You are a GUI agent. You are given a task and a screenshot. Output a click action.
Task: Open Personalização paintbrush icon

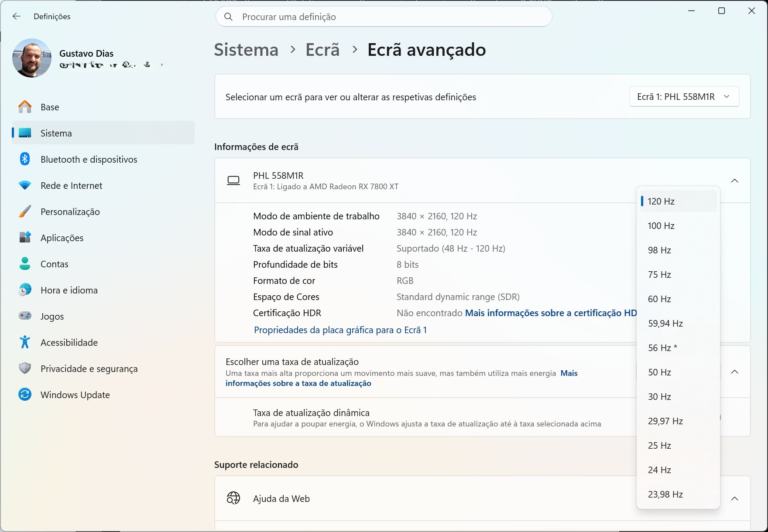point(25,211)
